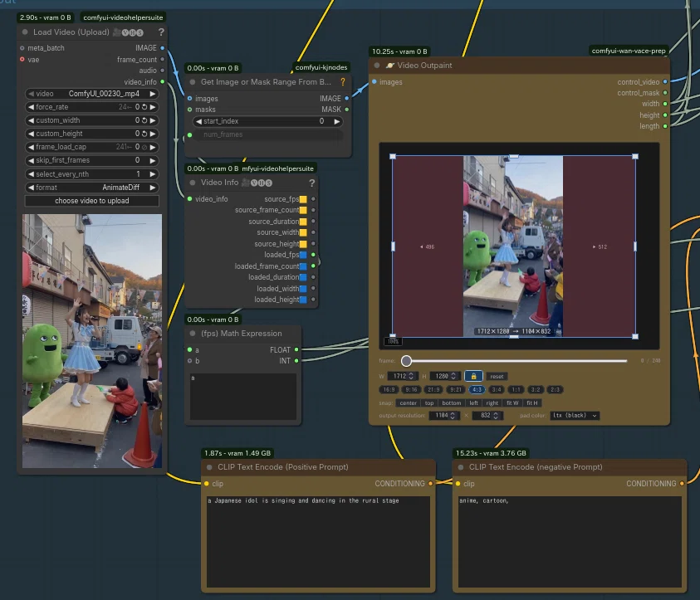Open help for Video Info node
700x600 pixels.
pos(311,183)
